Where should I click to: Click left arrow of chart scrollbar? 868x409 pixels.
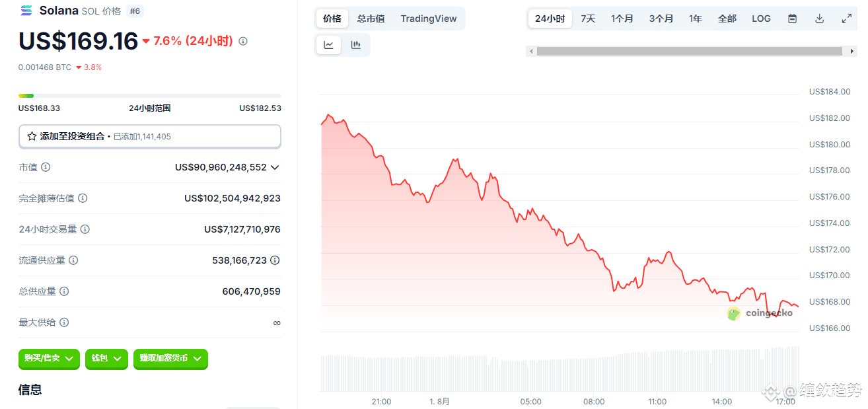click(530, 51)
